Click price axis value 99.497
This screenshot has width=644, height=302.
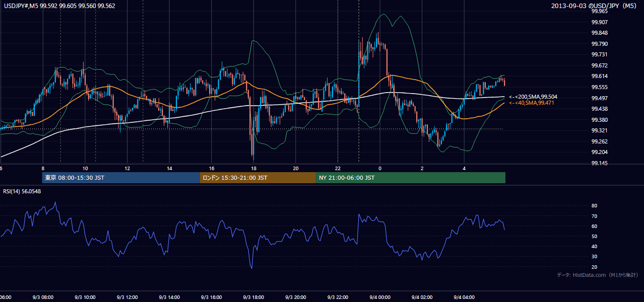599,98
